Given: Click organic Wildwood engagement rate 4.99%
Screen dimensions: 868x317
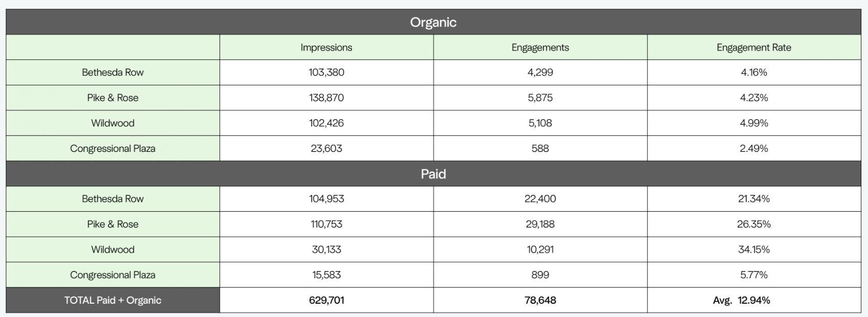Looking at the screenshot, I should (x=754, y=123).
